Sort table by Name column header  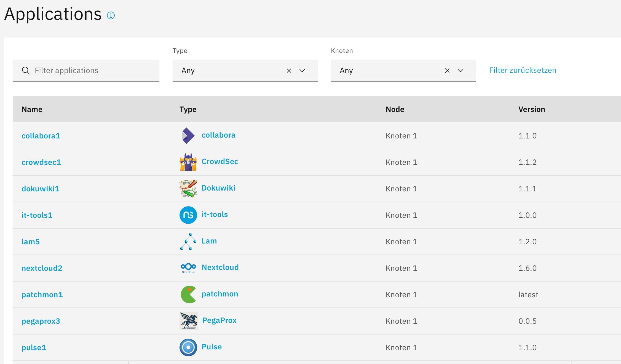click(32, 109)
